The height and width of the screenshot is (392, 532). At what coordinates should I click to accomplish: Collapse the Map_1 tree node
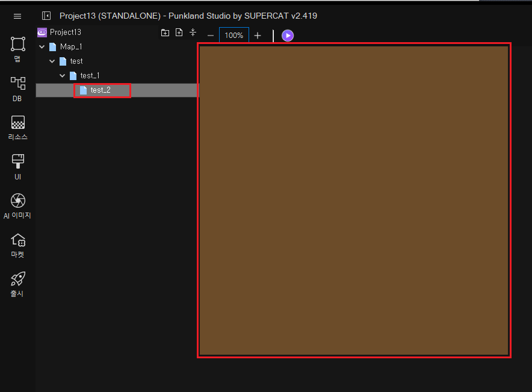tap(42, 47)
